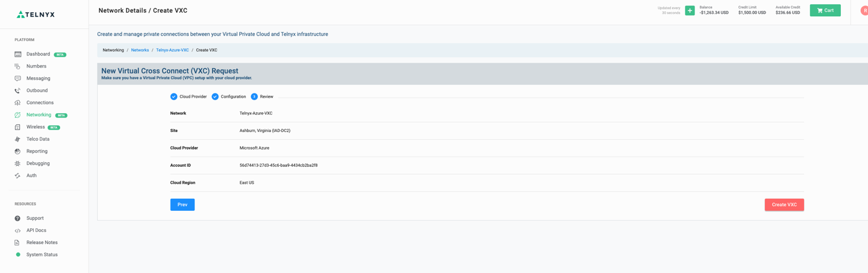Click the Wireless SIM icon
Screen dimensions: 868x273
point(17,127)
